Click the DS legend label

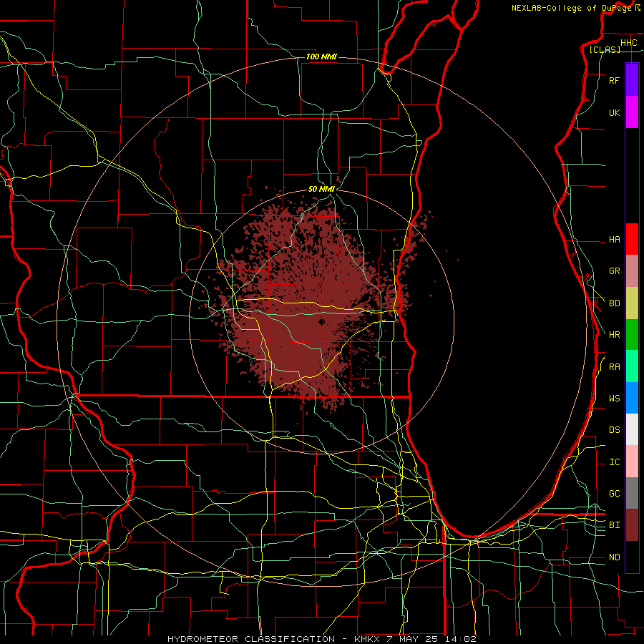pos(614,430)
